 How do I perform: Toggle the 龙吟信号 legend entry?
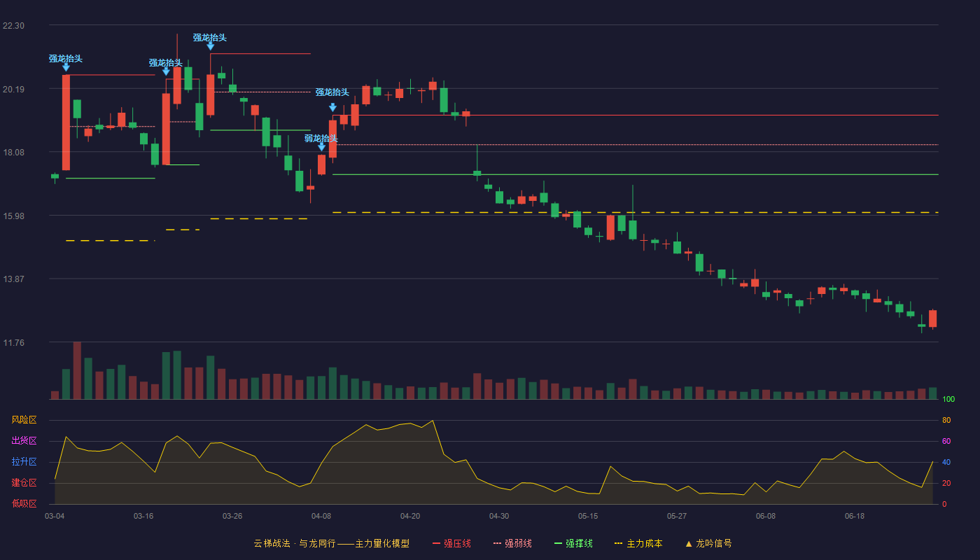pyautogui.click(x=708, y=543)
